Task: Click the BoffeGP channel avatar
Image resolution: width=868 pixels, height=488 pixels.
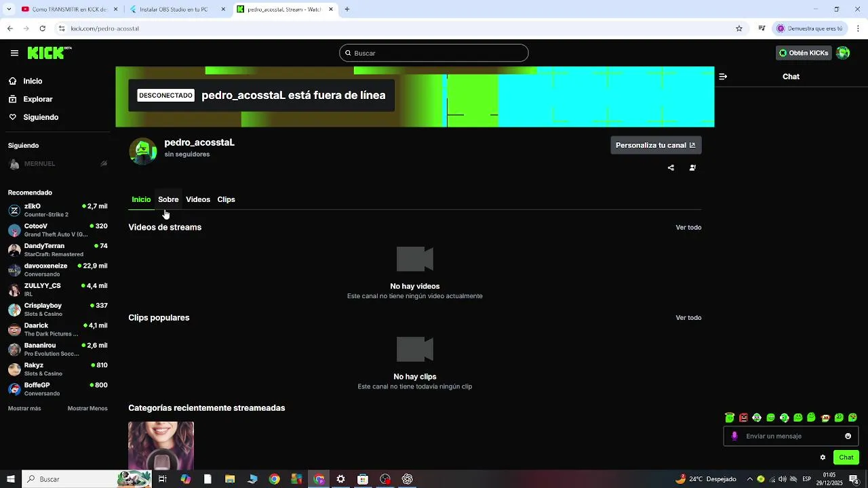Action: 14,389
